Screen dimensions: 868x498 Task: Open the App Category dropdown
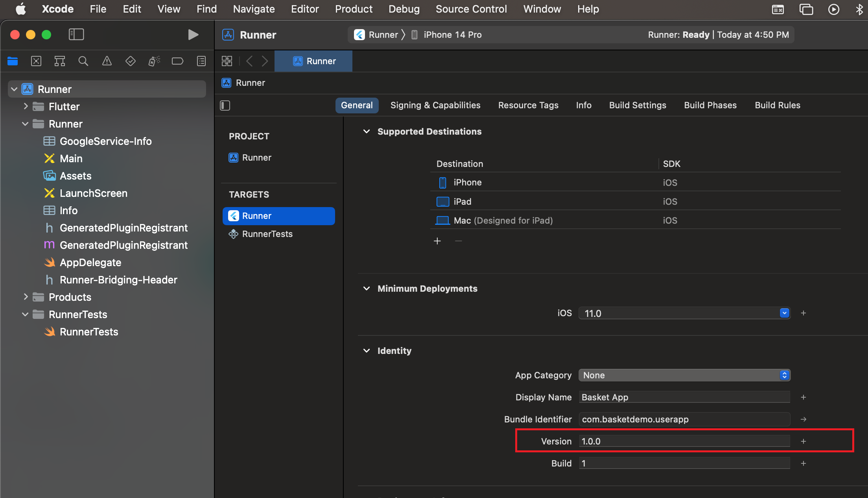click(x=684, y=375)
